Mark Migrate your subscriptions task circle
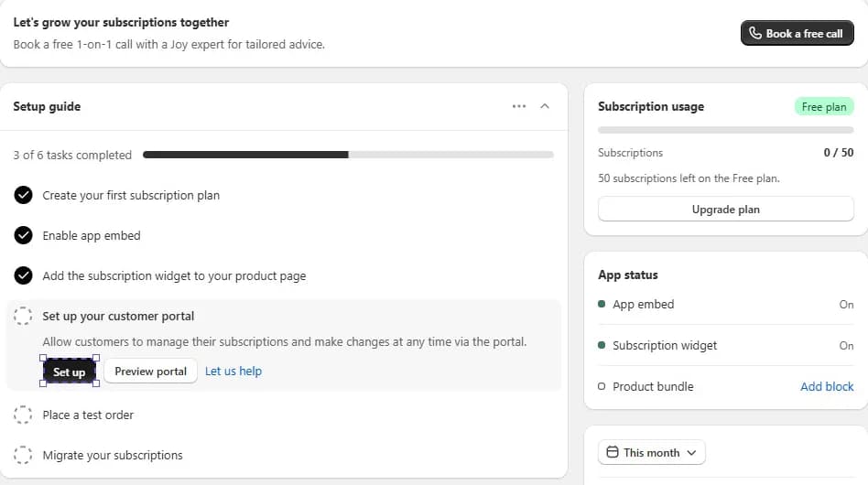 tap(23, 455)
